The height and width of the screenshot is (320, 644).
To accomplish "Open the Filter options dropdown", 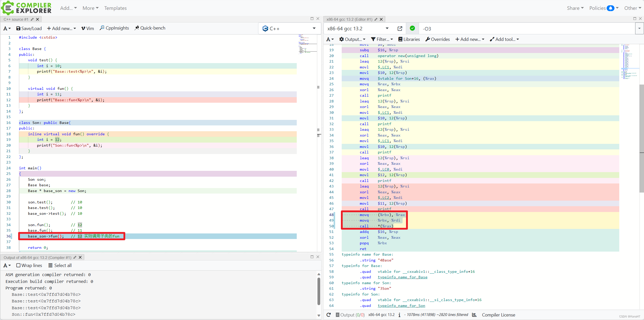I will pos(382,39).
